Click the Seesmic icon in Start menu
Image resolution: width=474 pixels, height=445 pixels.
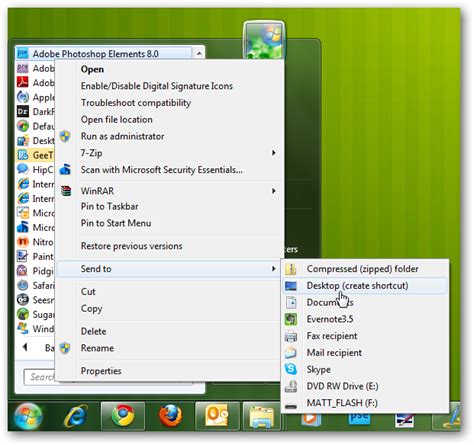(22, 300)
